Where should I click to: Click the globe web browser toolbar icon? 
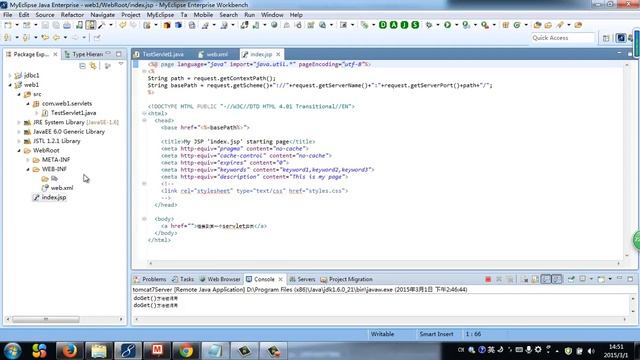(274, 25)
